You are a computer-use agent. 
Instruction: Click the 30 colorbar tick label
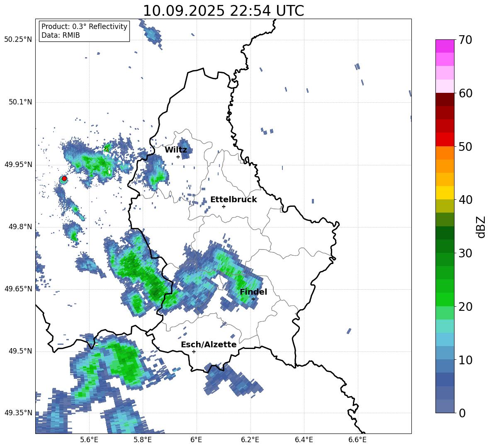pos(465,253)
